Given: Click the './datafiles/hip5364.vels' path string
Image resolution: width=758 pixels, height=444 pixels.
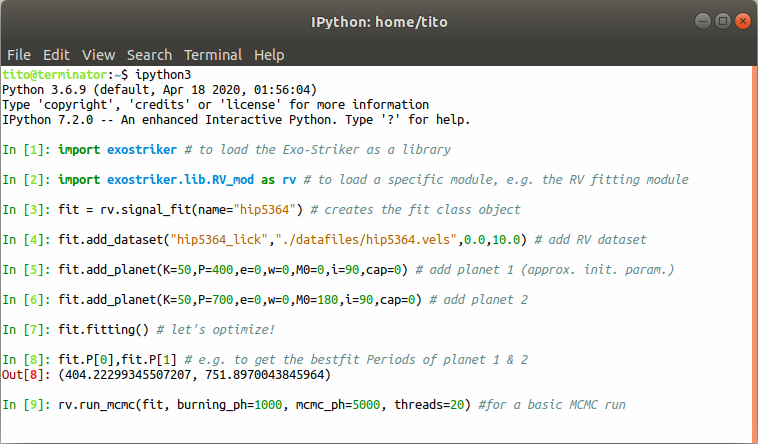Looking at the screenshot, I should coord(366,240).
